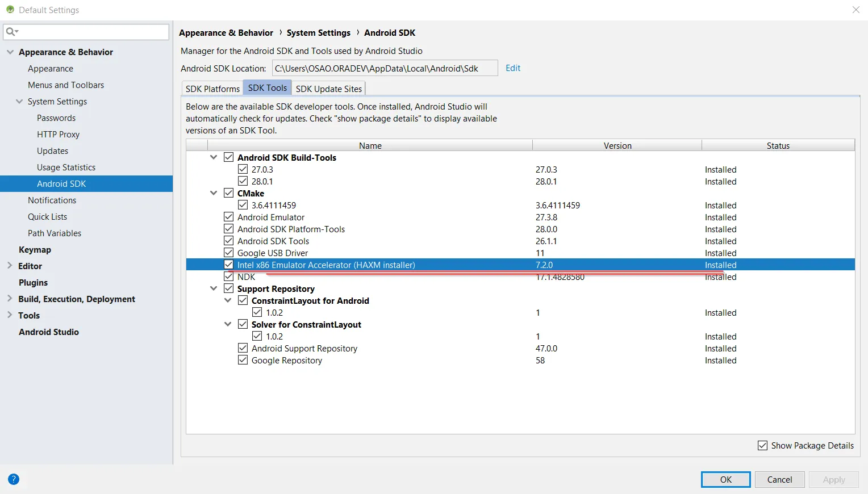Collapse the Support Repository group
868x494 pixels.
(214, 288)
